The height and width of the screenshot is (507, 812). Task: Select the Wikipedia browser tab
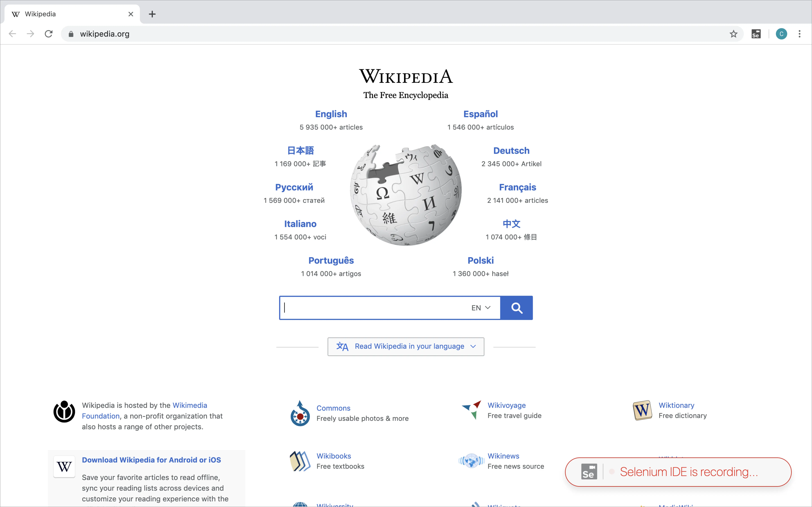pos(67,14)
